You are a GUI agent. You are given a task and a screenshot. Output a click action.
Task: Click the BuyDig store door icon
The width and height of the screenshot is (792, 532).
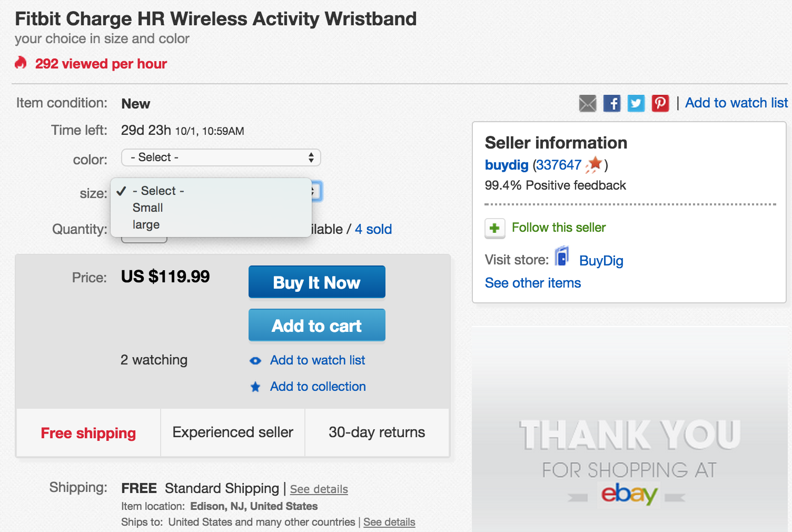coord(562,256)
